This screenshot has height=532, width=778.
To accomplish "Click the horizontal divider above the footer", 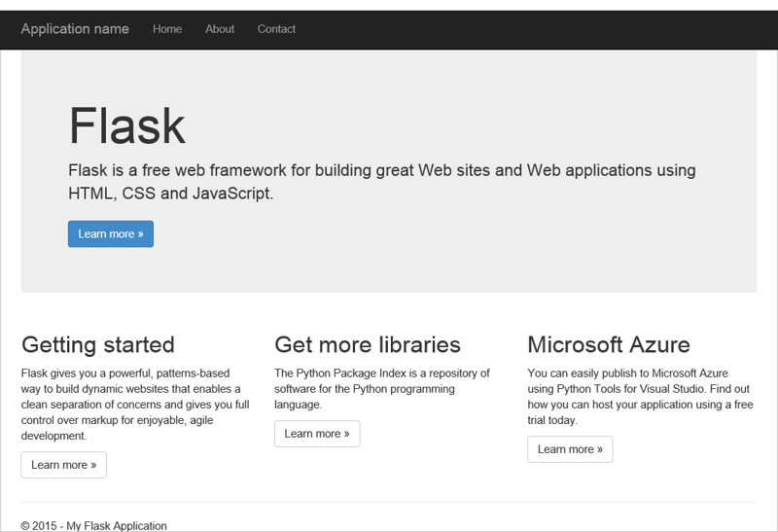I will (389, 502).
